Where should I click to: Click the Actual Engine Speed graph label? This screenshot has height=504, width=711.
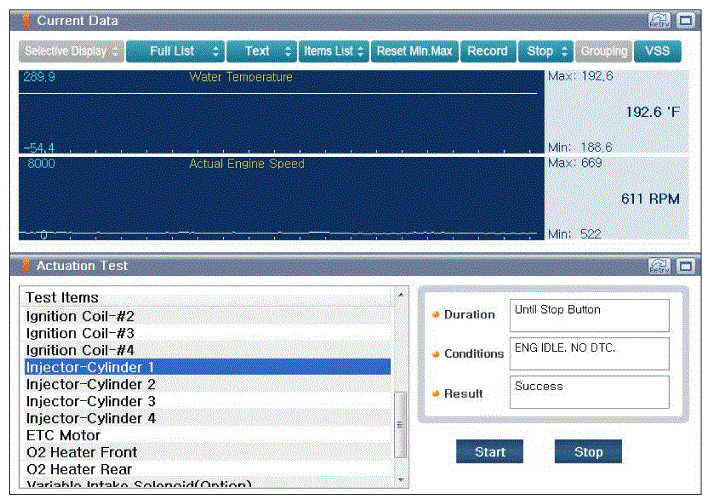(247, 164)
